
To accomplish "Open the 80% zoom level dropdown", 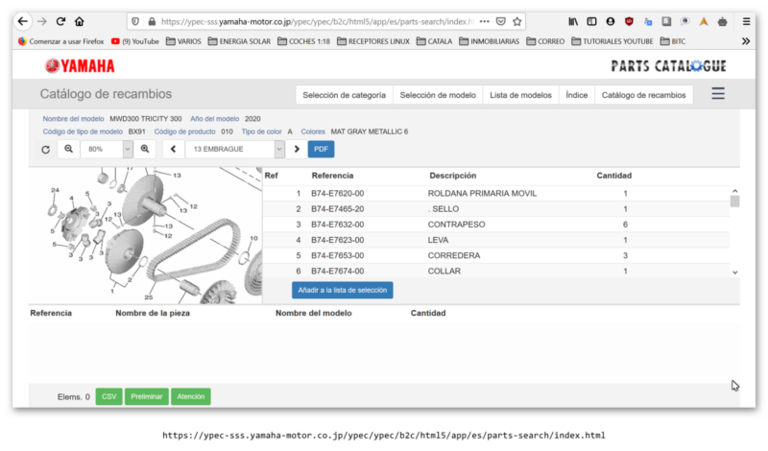I will [106, 149].
